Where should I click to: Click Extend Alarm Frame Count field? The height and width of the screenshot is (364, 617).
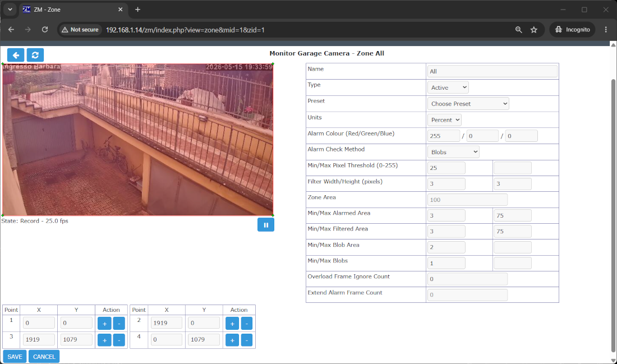point(467,295)
